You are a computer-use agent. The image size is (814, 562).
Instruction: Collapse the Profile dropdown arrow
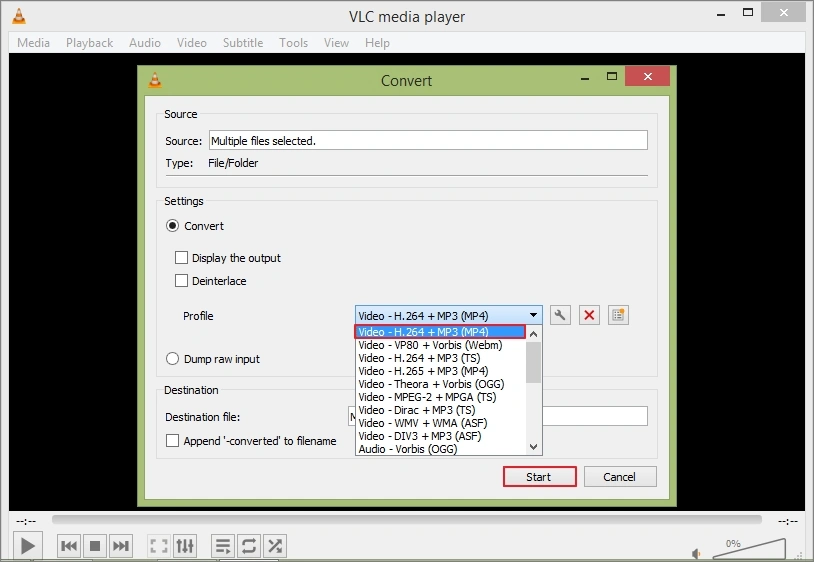[x=533, y=315]
